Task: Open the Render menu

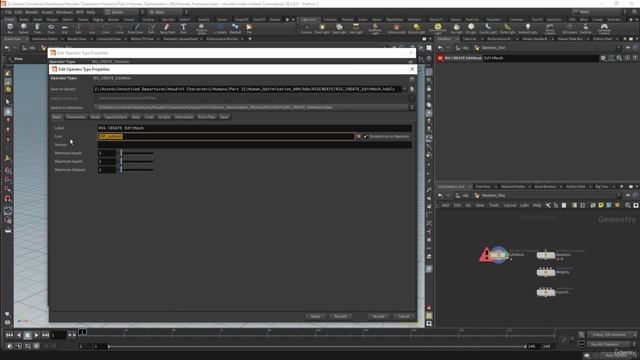Action: [31, 12]
